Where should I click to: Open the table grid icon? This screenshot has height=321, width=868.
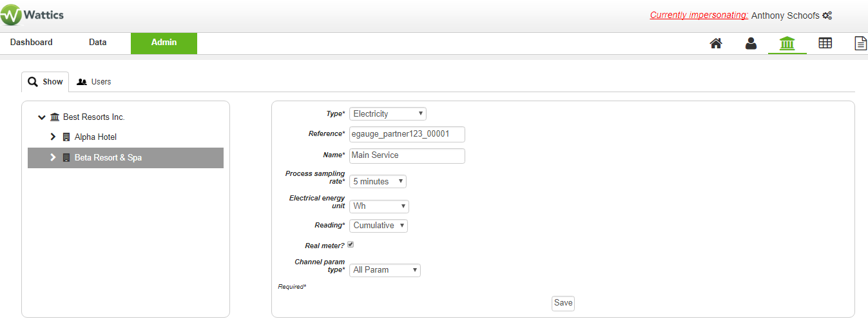pos(825,43)
